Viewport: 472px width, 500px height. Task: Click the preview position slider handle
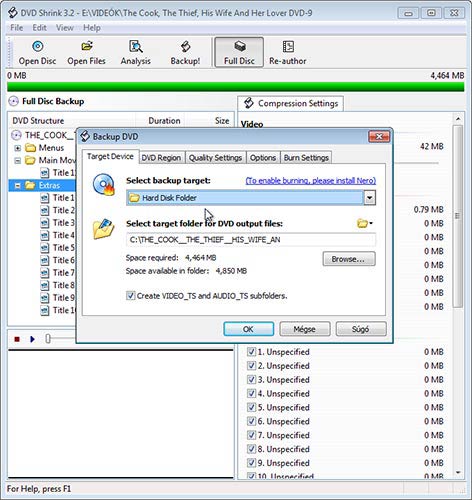click(x=48, y=339)
